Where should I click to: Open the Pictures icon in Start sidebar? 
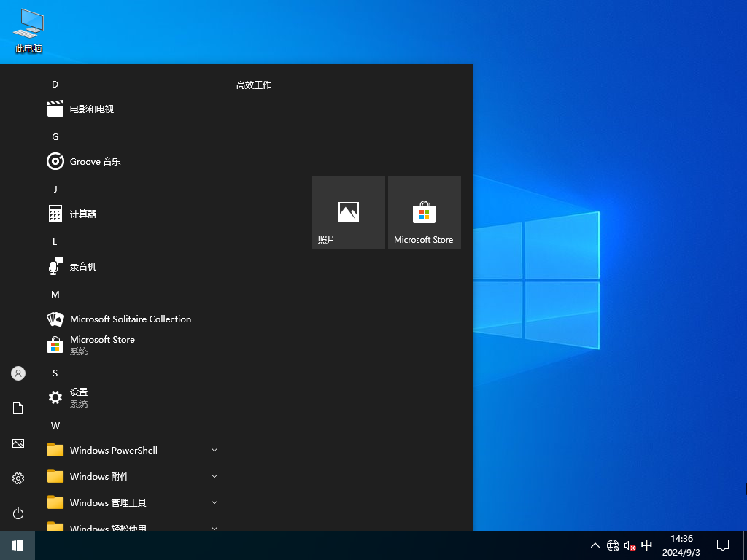click(x=18, y=443)
